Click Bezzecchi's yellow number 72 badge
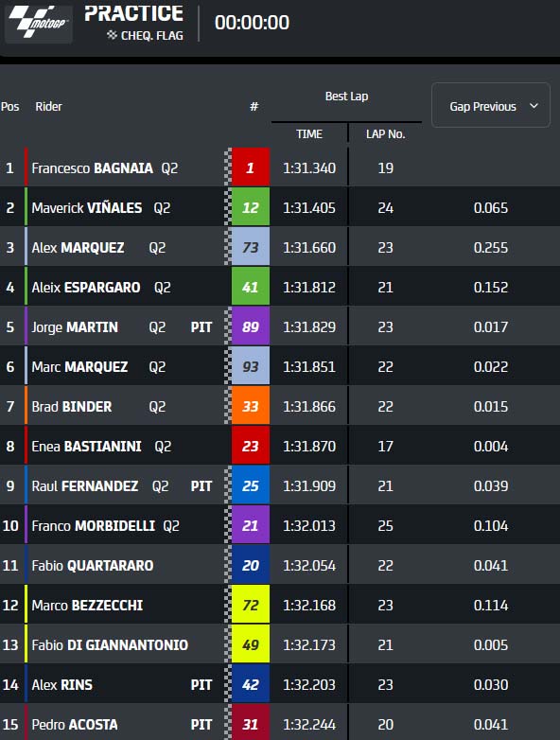This screenshot has width=560, height=740. (251, 605)
